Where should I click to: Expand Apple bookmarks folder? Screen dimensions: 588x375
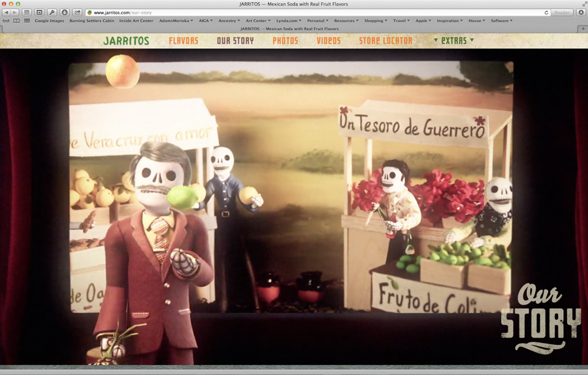[x=423, y=21]
